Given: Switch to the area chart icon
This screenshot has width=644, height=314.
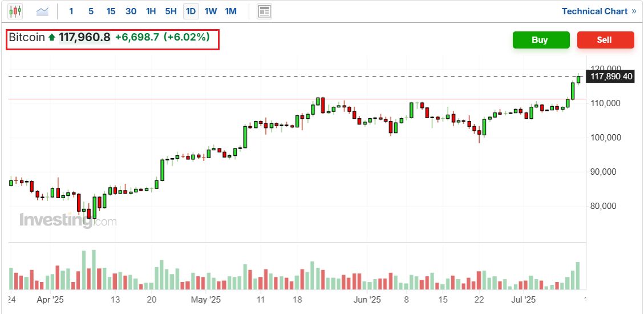Looking at the screenshot, I should (42, 11).
